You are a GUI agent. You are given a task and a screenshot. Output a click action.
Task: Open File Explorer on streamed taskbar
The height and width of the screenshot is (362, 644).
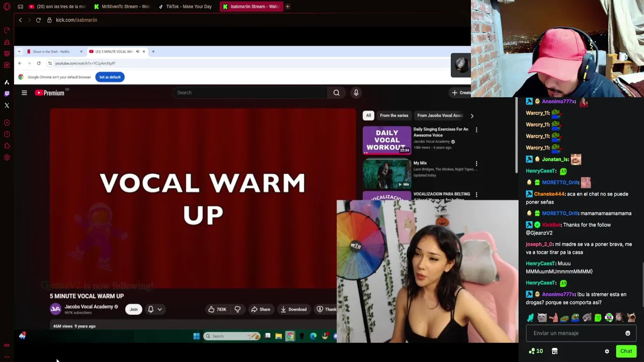coord(278,336)
